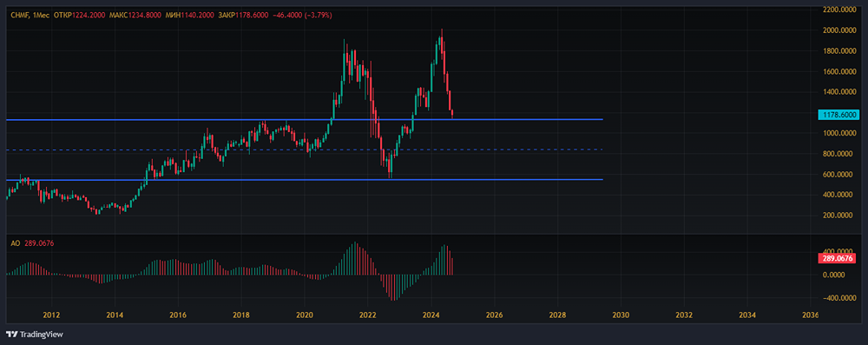Click the -46.4000 (-3.79%) change value

tap(302, 16)
